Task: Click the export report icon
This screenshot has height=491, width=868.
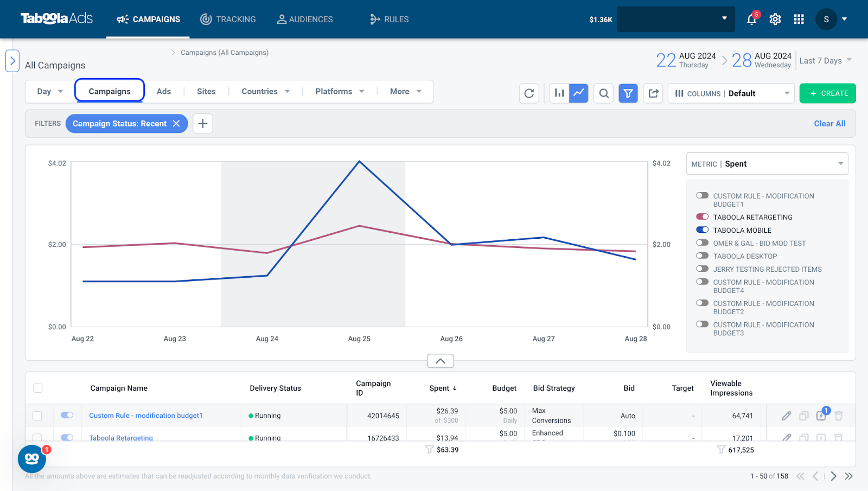Action: pyautogui.click(x=653, y=93)
